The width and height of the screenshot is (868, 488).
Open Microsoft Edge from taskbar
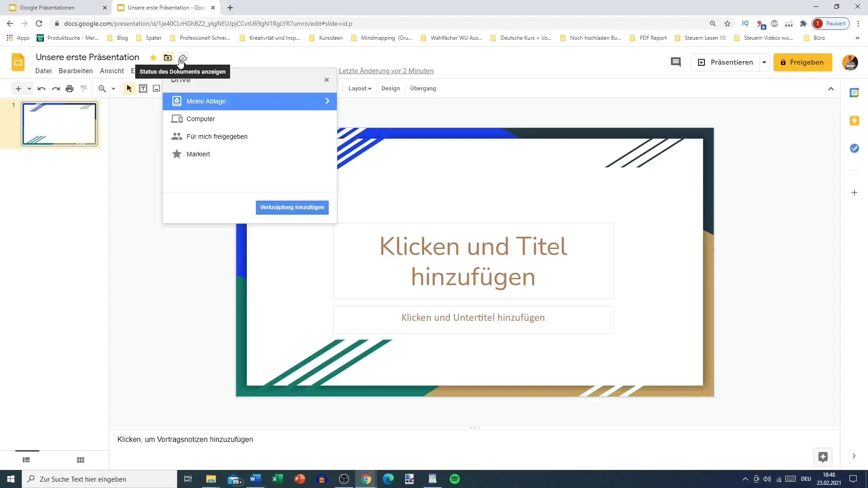[x=388, y=479]
